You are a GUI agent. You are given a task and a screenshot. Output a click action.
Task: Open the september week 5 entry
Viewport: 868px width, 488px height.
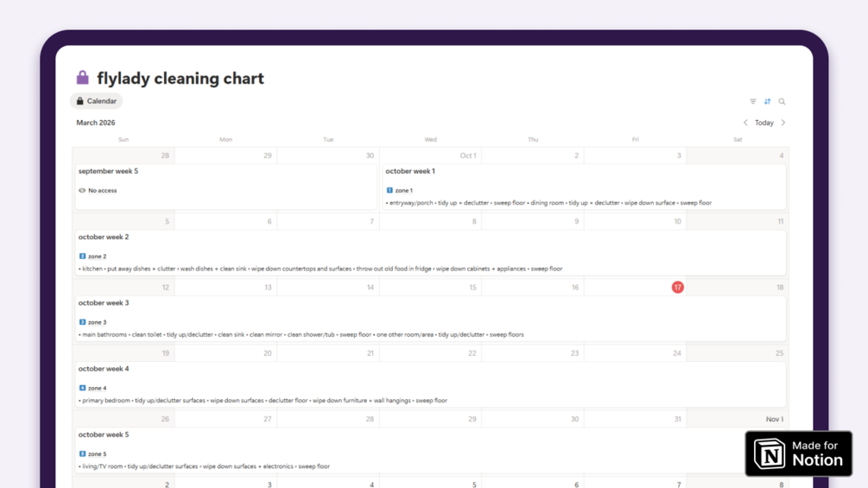coord(226,187)
